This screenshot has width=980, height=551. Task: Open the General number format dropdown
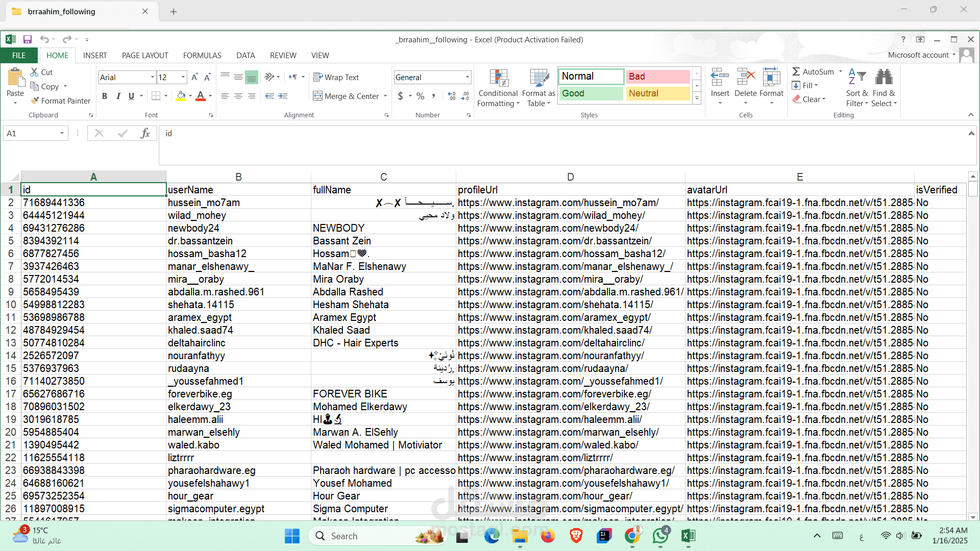click(x=467, y=78)
